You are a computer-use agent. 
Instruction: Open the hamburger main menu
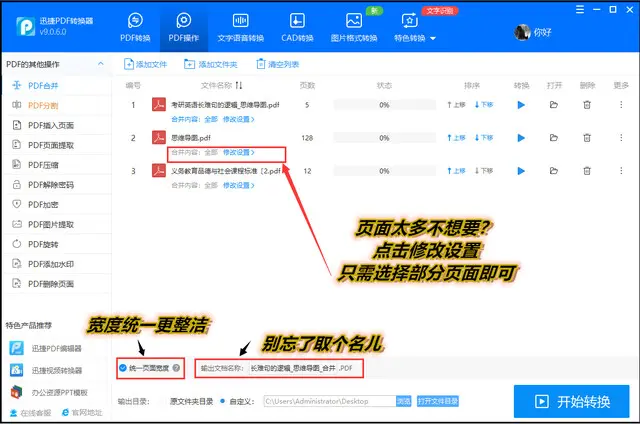tap(580, 9)
